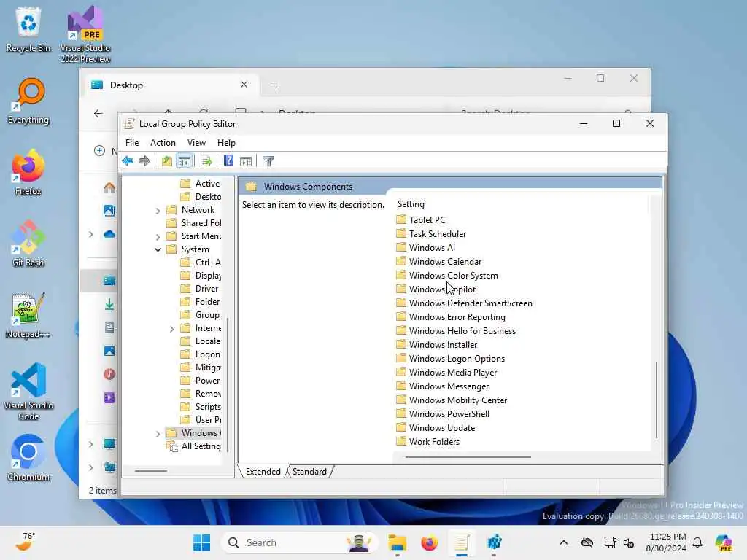The height and width of the screenshot is (560, 747).
Task: Open the Windows Messenger folder
Action: click(x=443, y=386)
